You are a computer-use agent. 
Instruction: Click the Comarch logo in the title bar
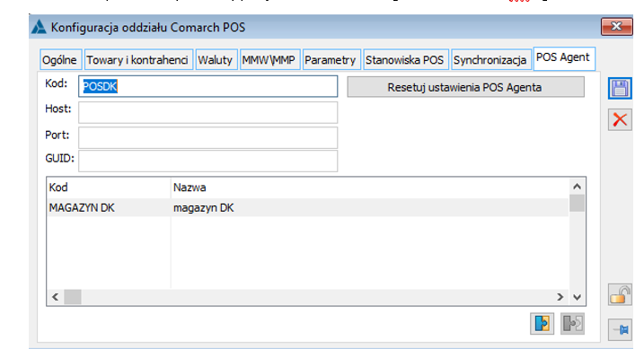pyautogui.click(x=39, y=27)
